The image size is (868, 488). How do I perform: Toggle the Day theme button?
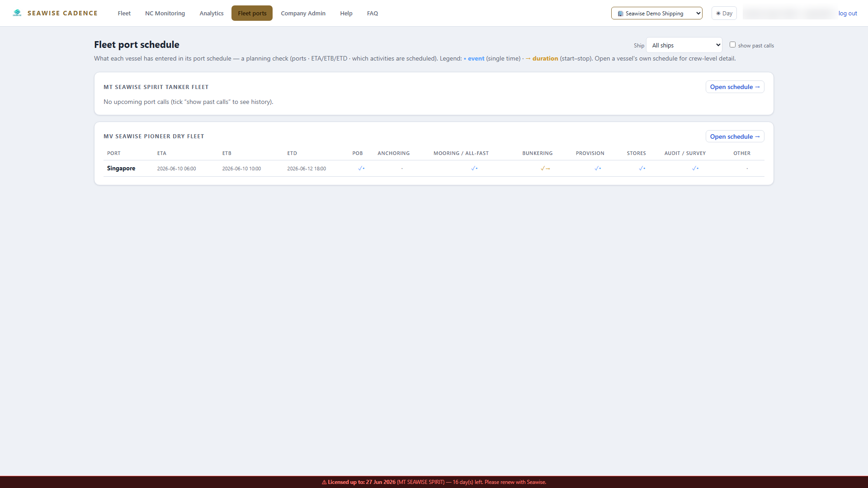[x=724, y=13]
